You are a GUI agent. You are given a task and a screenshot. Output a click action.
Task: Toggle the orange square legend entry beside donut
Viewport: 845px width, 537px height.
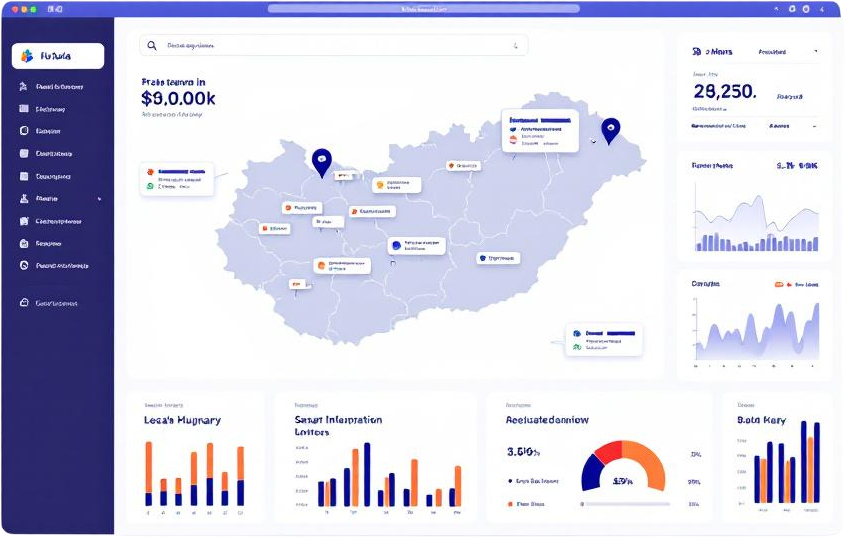coord(511,504)
